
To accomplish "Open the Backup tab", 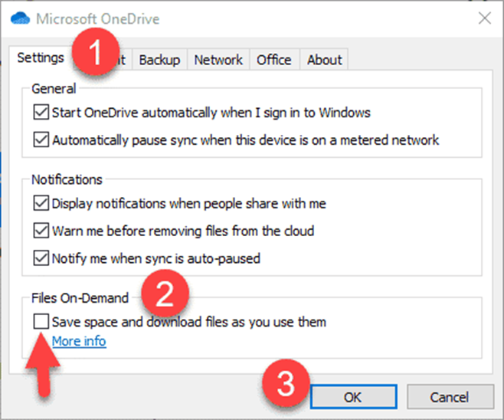I will [x=159, y=60].
